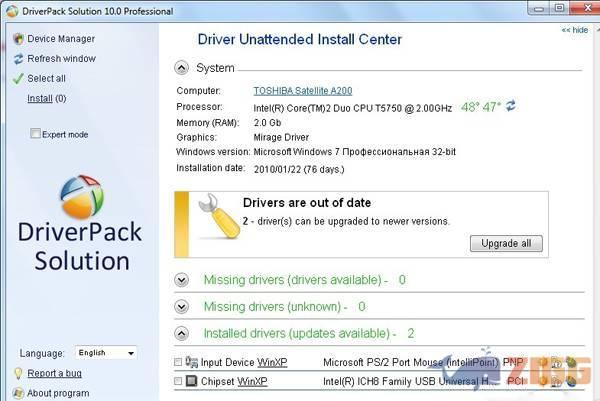This screenshot has height=401, width=600.
Task: Click the lightbulb icon beside Report a bug
Action: (x=18, y=373)
